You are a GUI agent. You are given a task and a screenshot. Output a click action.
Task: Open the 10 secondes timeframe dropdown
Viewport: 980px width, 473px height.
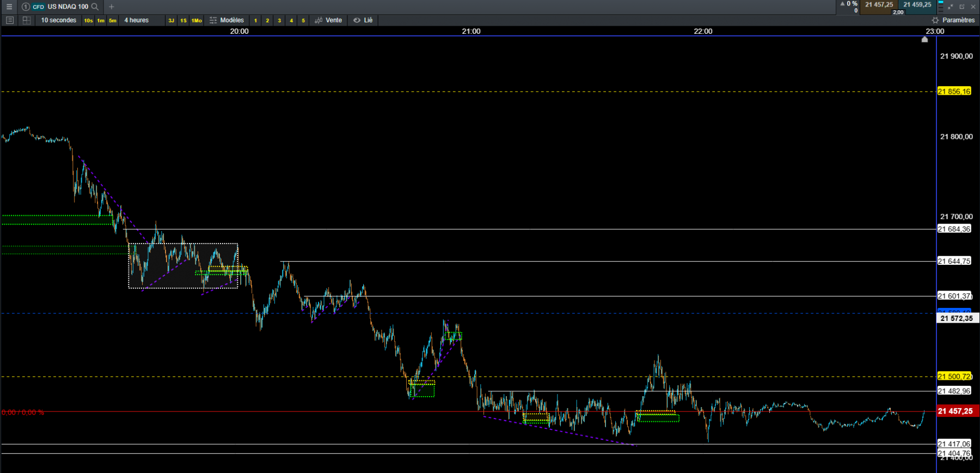point(59,20)
